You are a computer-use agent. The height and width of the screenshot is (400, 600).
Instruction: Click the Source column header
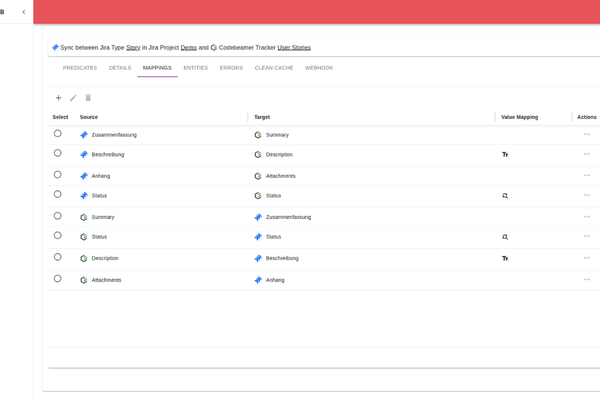(x=89, y=117)
